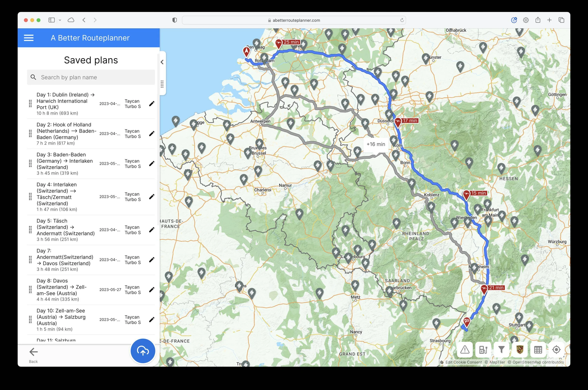The width and height of the screenshot is (588, 390).
Task: Edit the Day 10 Zell-am-See to Salzburg plan
Action: coord(152,319)
